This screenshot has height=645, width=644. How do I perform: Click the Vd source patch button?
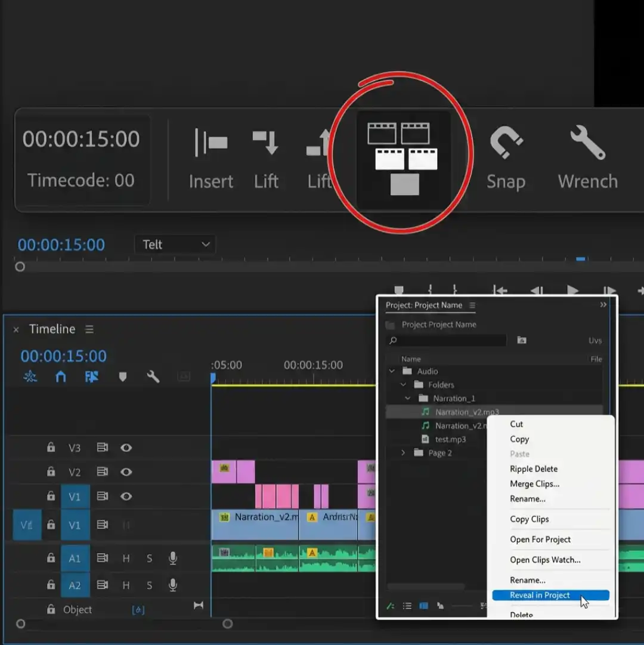[27, 525]
